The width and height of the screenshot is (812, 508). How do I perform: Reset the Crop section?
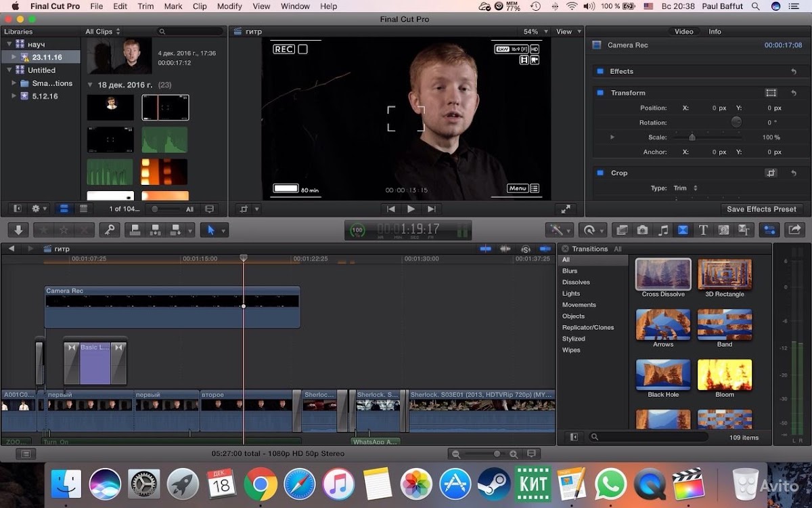pos(794,173)
